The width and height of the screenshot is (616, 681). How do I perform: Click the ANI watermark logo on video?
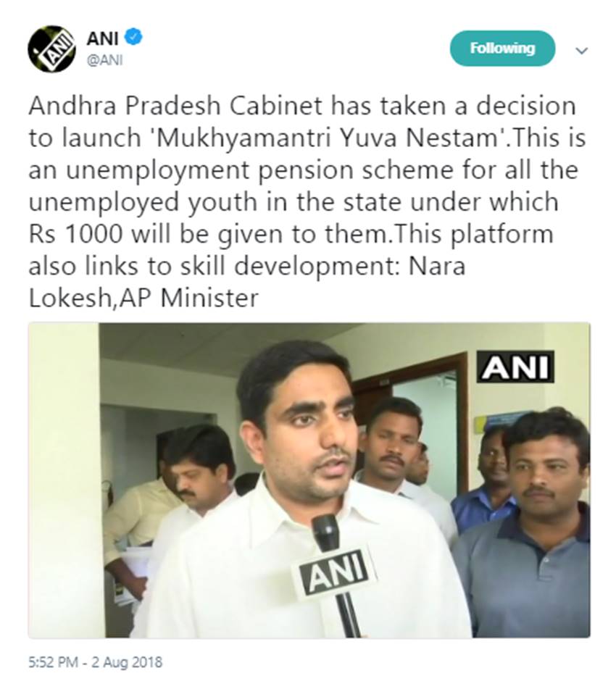[x=516, y=367]
